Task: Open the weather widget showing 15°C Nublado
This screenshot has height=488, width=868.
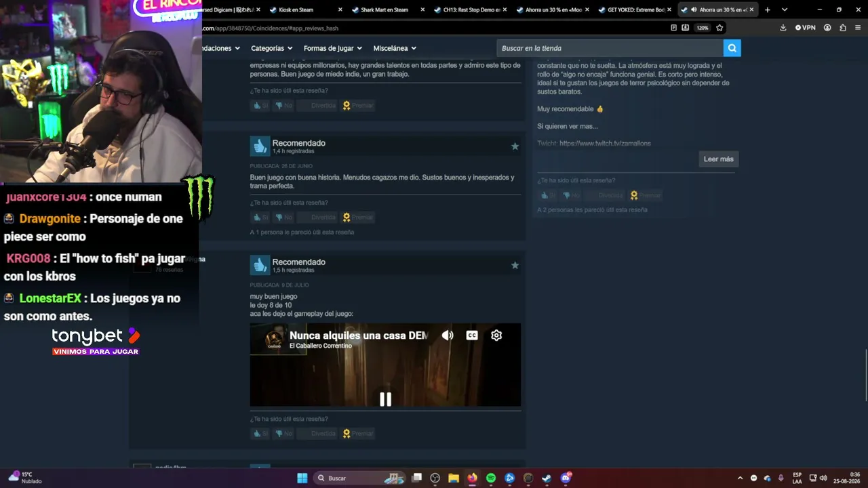Action: tap(25, 478)
